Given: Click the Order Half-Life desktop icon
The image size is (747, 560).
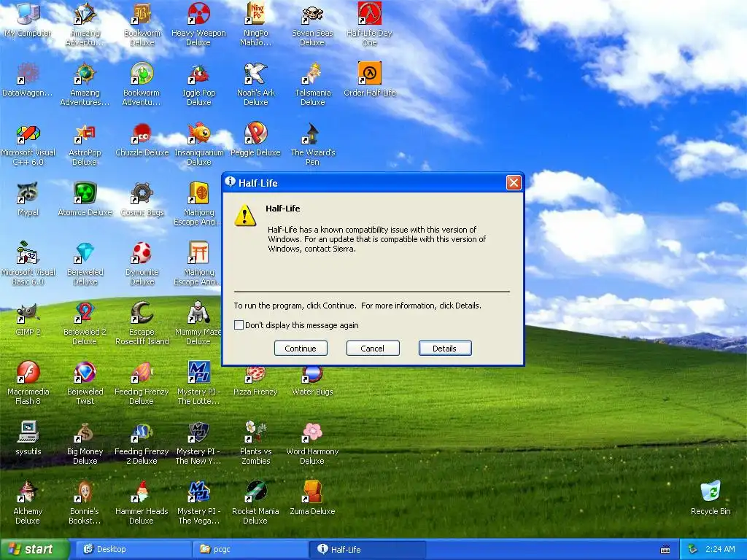Looking at the screenshot, I should pyautogui.click(x=370, y=79).
